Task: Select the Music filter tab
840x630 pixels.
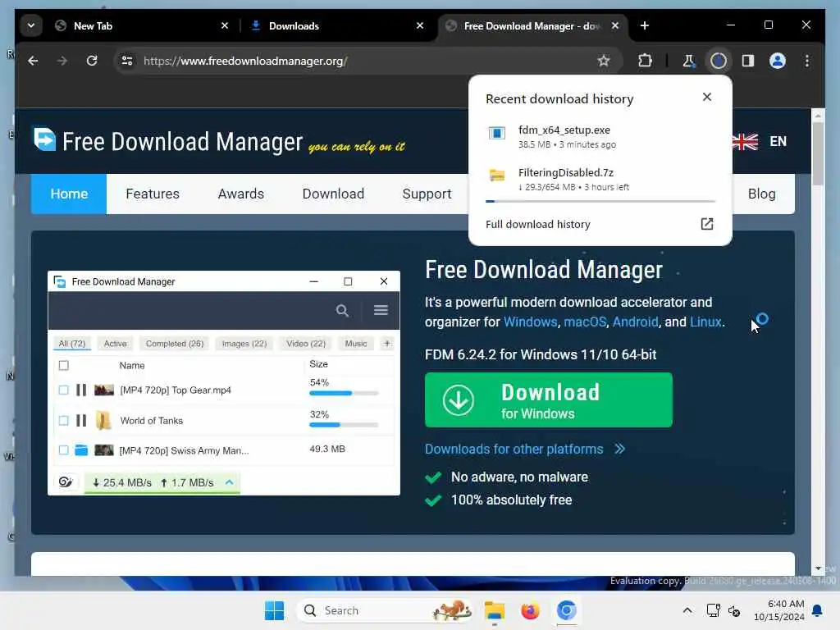Action: point(356,344)
